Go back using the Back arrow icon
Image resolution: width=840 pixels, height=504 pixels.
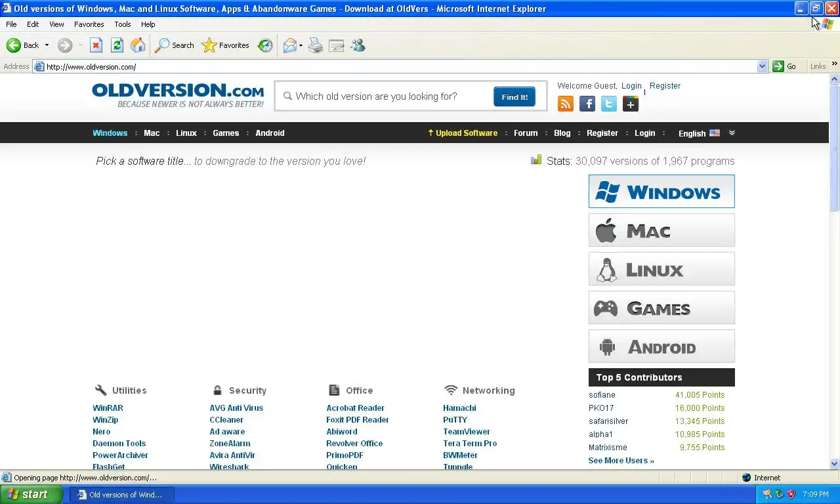click(14, 45)
